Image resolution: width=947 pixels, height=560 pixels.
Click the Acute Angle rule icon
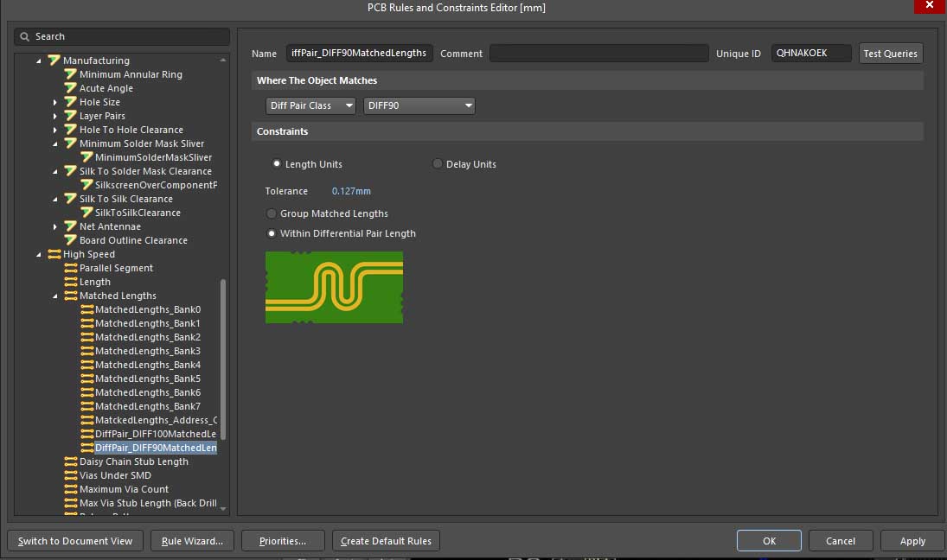pos(71,88)
